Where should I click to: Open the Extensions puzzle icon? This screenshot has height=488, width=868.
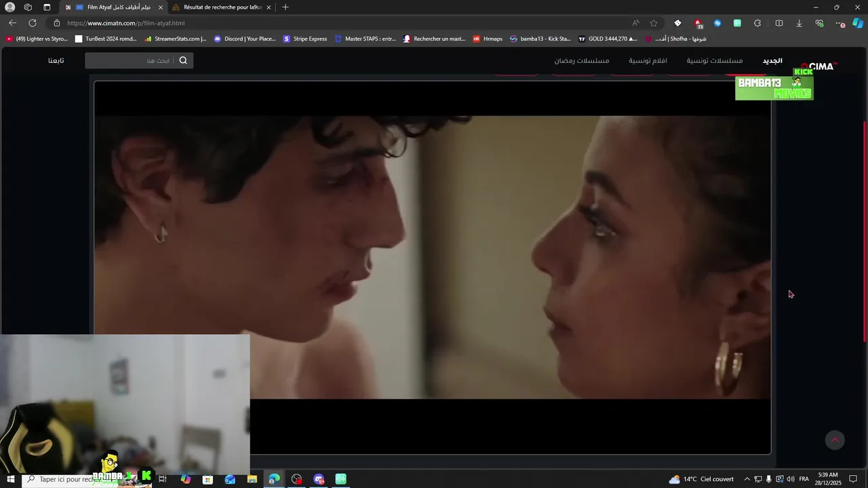(757, 23)
